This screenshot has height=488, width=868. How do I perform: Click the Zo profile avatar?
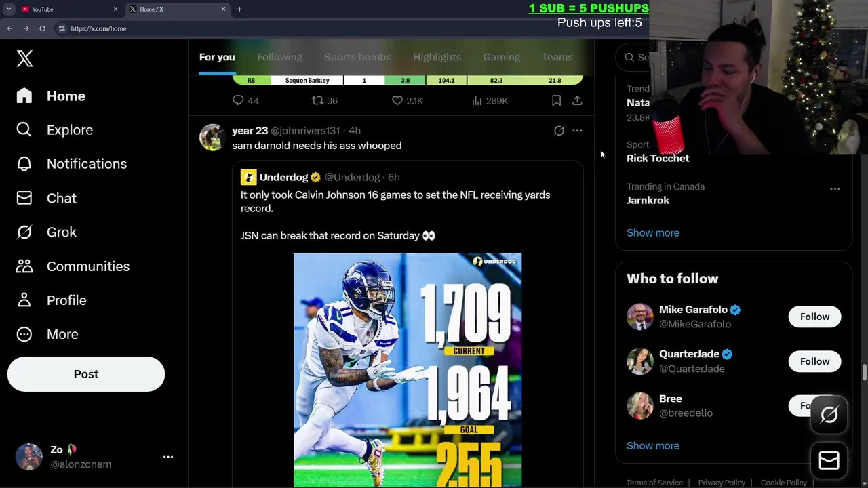click(28, 457)
